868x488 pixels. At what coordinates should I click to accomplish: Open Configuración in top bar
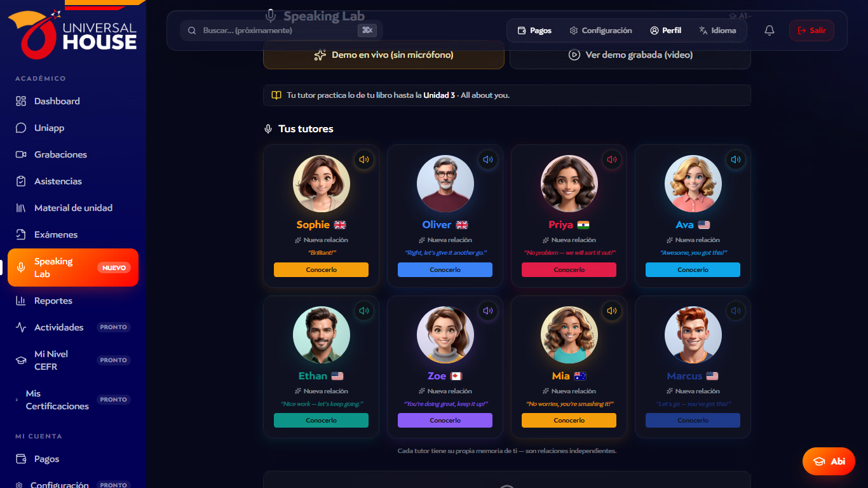tap(600, 30)
